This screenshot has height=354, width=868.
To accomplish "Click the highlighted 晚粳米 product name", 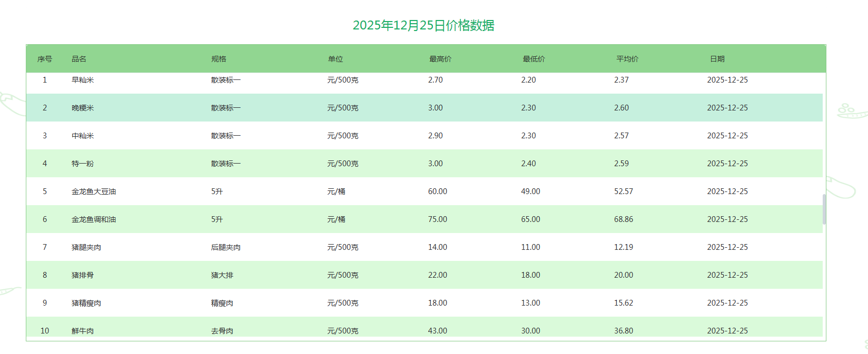I will 83,108.
